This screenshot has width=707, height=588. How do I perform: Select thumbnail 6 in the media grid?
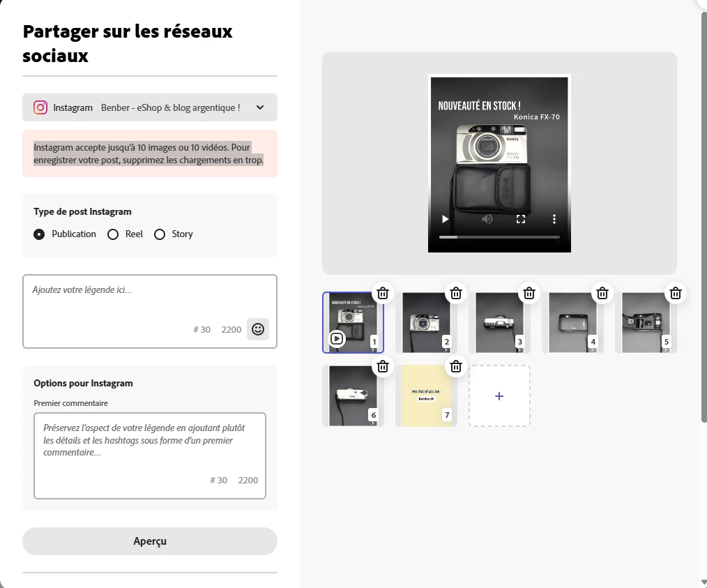(x=353, y=396)
